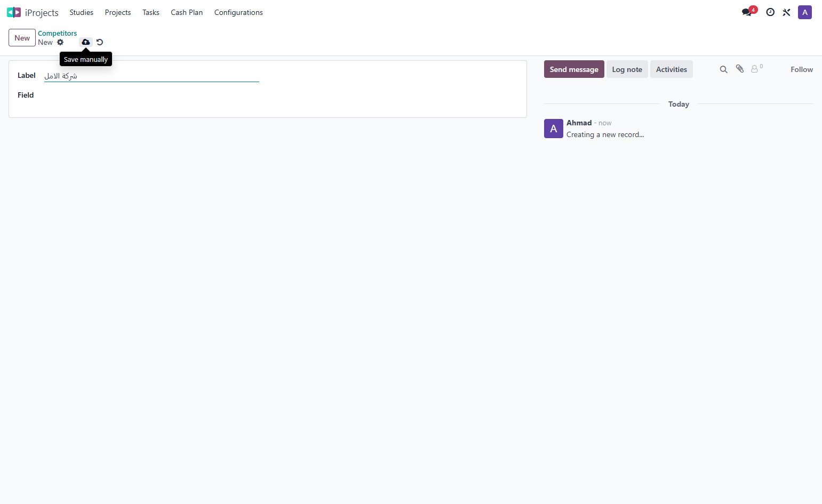Open the conversations messages icon
The height and width of the screenshot is (504, 822).
pos(747,12)
